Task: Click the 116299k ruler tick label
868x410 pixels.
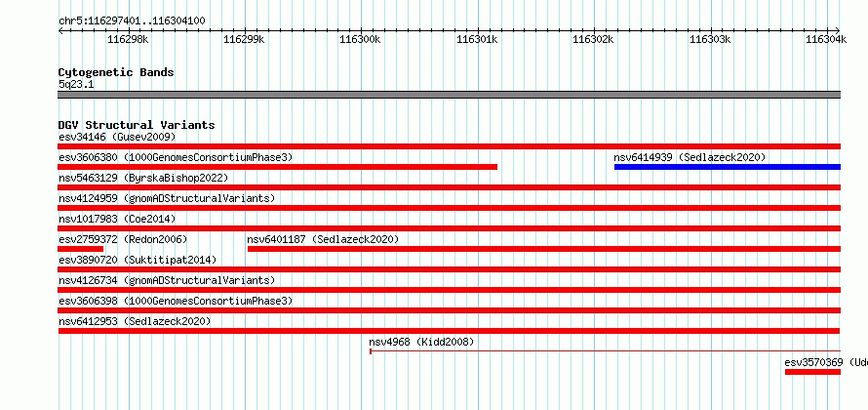Action: (x=244, y=39)
